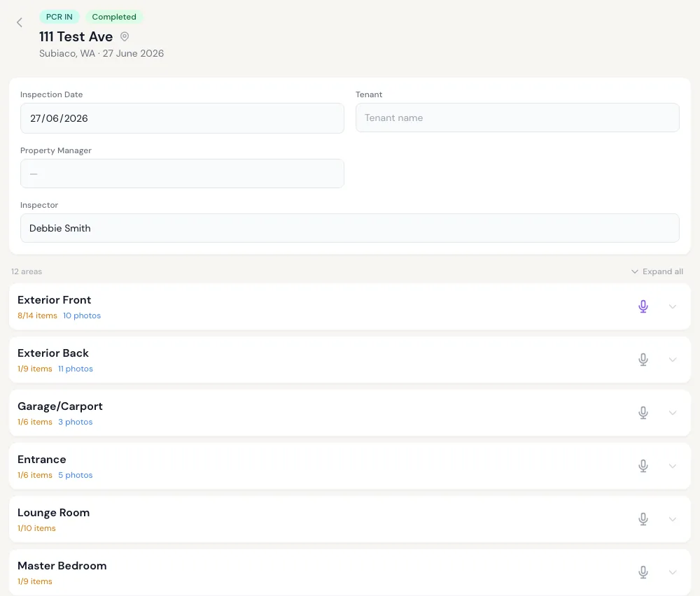Click the Tenant name input
The width and height of the screenshot is (700, 596).
(517, 118)
